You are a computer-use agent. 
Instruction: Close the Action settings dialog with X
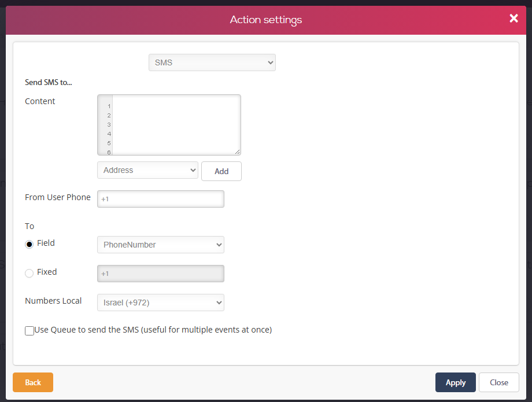click(513, 19)
